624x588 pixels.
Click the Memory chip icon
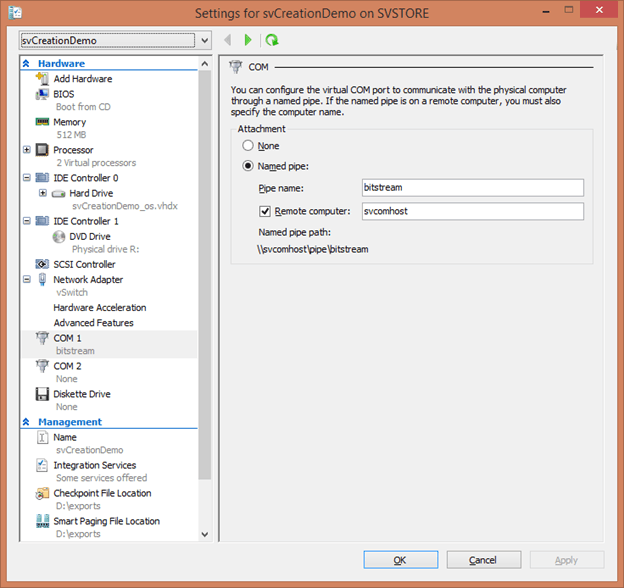pos(42,122)
